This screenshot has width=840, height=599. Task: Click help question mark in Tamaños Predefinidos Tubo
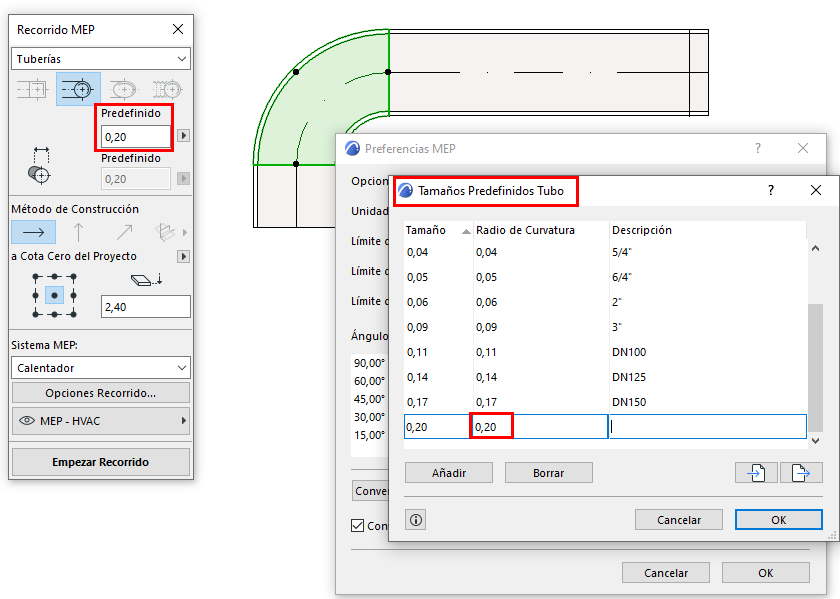[x=770, y=190]
